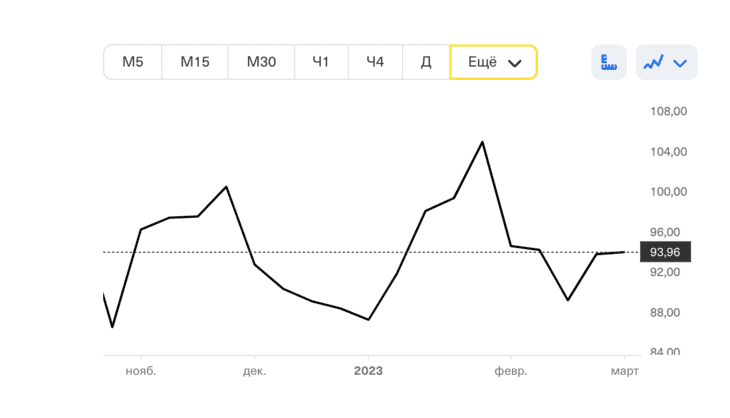Screen dimensions: 730x418
Task: Switch to the M15 timeframe
Action: point(195,62)
